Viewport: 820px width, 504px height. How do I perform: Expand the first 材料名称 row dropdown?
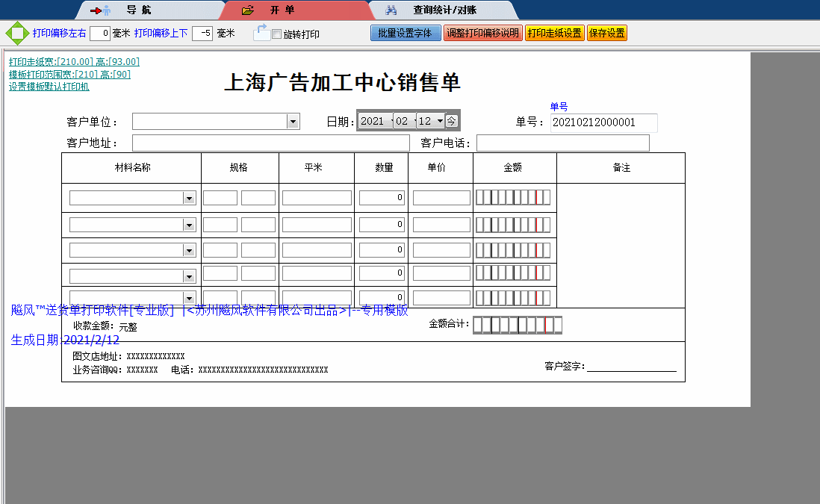tap(188, 197)
